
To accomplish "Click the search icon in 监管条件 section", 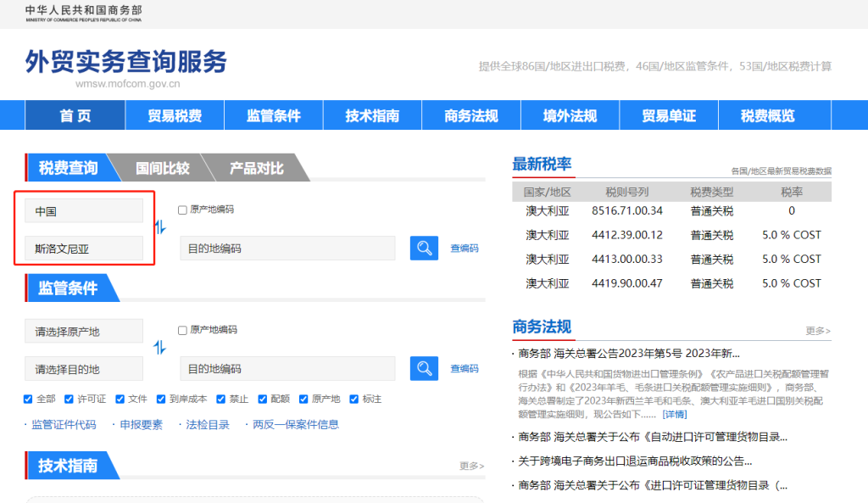I will point(424,368).
